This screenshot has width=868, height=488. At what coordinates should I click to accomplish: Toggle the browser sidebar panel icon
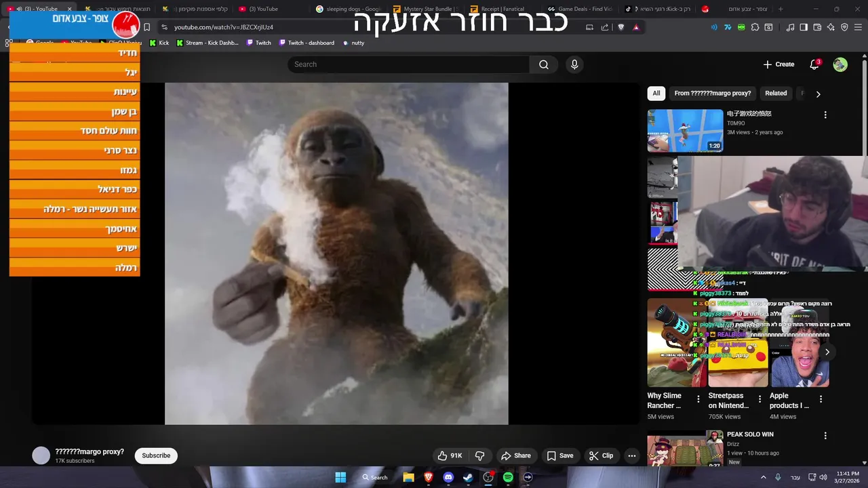pos(804,27)
